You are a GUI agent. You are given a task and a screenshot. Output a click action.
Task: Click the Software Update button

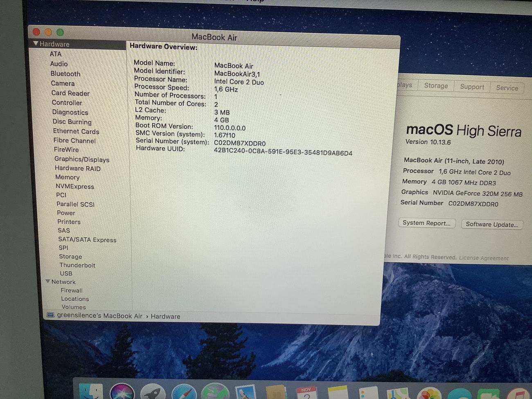click(x=491, y=224)
